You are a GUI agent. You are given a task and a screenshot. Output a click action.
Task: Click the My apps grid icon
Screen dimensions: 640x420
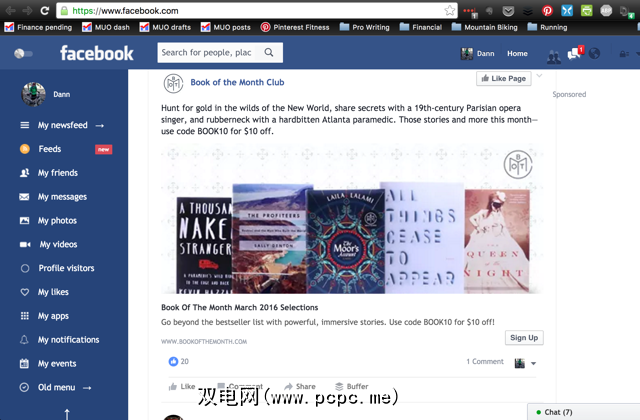coord(24,316)
